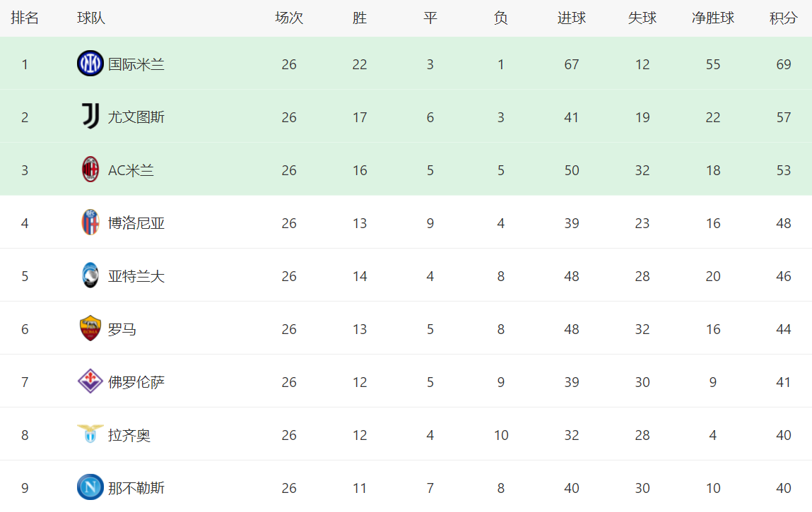
Task: Select the AC Milan badge
Action: click(90, 169)
